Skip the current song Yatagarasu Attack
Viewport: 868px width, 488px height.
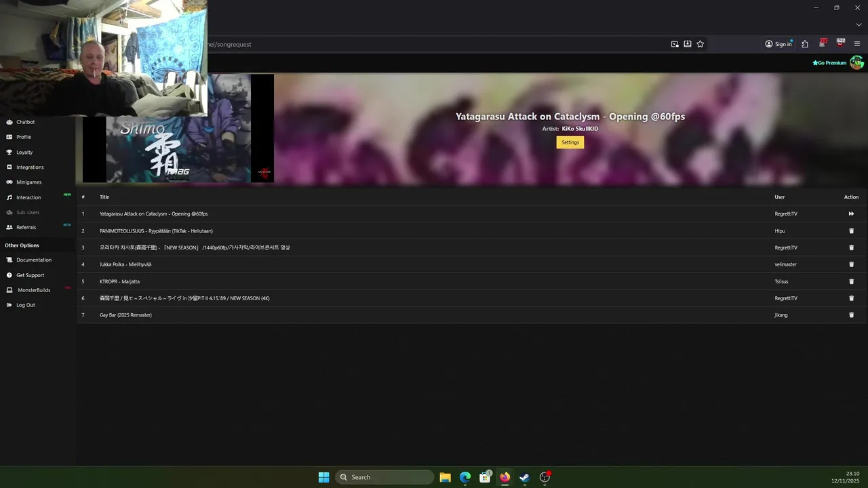(851, 214)
